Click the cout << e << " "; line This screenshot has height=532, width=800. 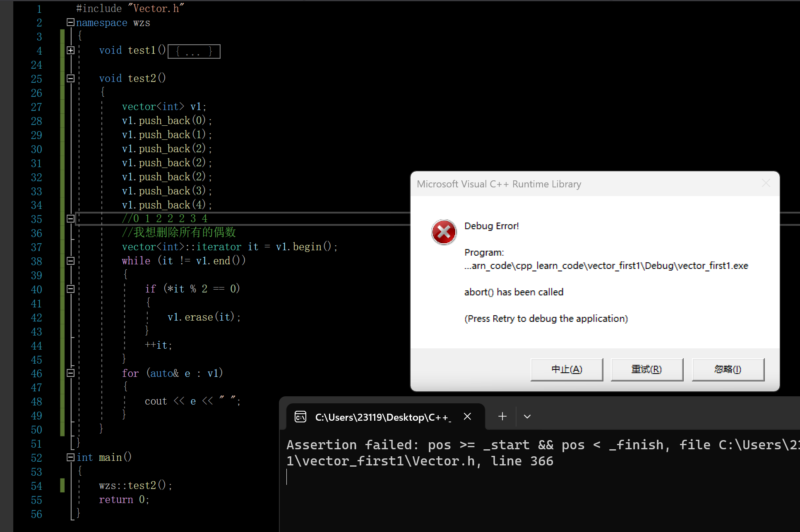tap(192, 401)
